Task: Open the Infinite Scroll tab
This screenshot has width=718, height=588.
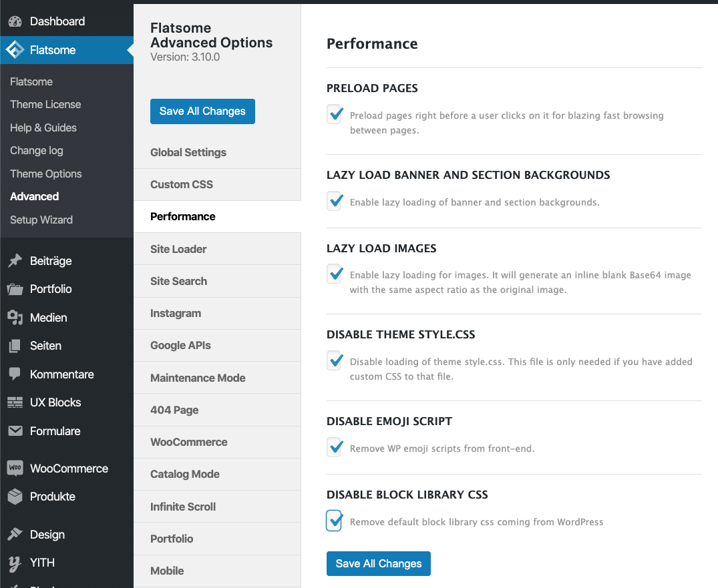Action: [217, 507]
